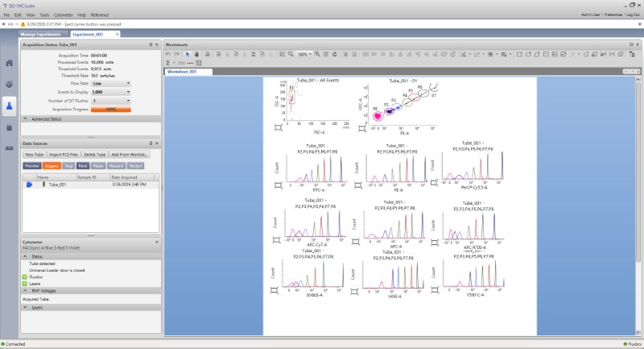Click the green Lasers status check
The height and width of the screenshot is (349, 644).
pyautogui.click(x=25, y=284)
